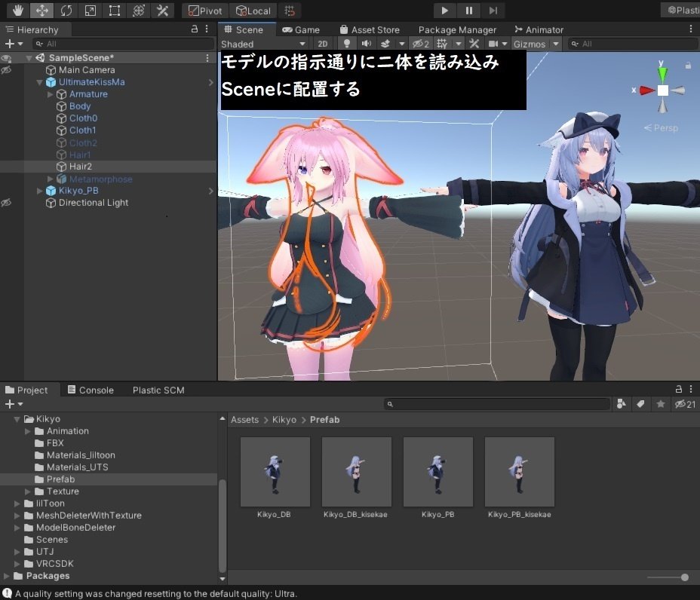Focus the Hierarchy search field
Image resolution: width=700 pixels, height=600 pixels.
tap(123, 44)
